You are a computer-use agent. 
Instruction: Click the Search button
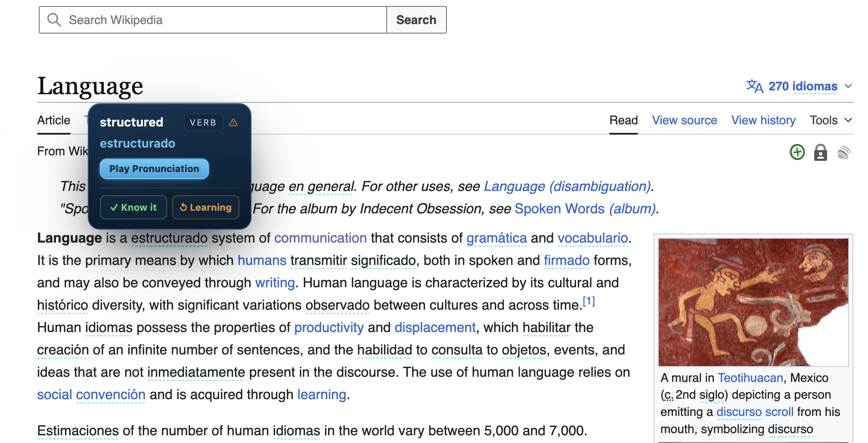click(x=416, y=20)
